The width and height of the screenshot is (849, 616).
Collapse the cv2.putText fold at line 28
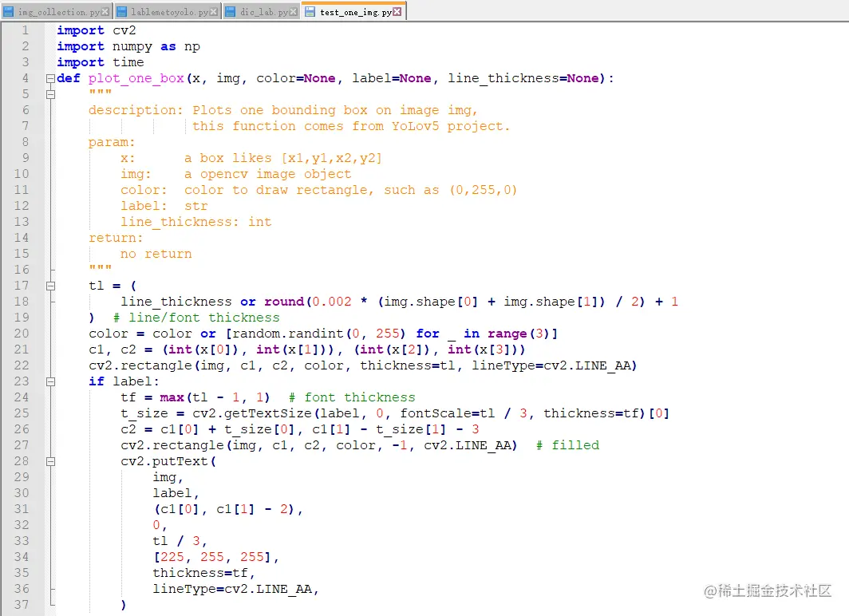pos(50,462)
